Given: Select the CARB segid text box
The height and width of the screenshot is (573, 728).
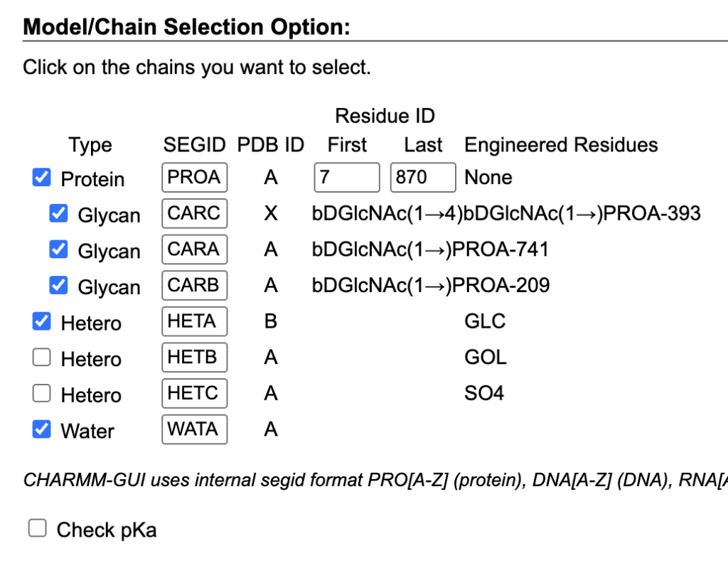Looking at the screenshot, I should pos(194,286).
